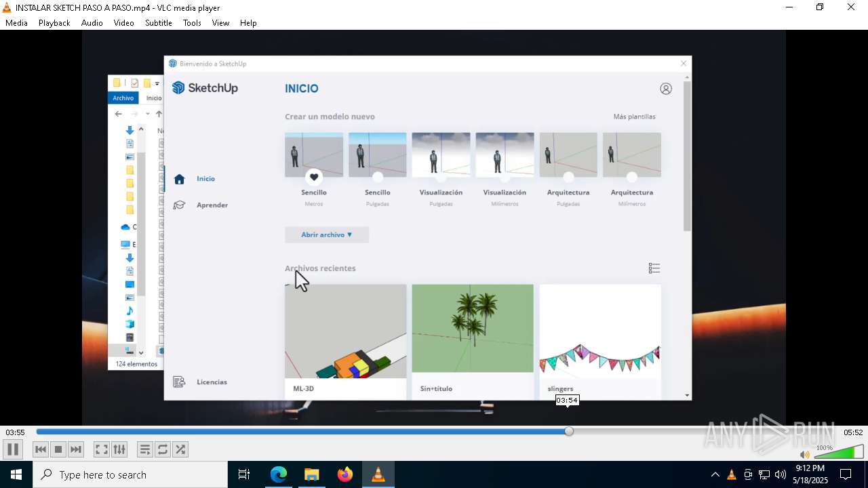The height and width of the screenshot is (488, 868).
Task: Toggle default circle on Arquitectura Milímetros
Action: pos(632,177)
